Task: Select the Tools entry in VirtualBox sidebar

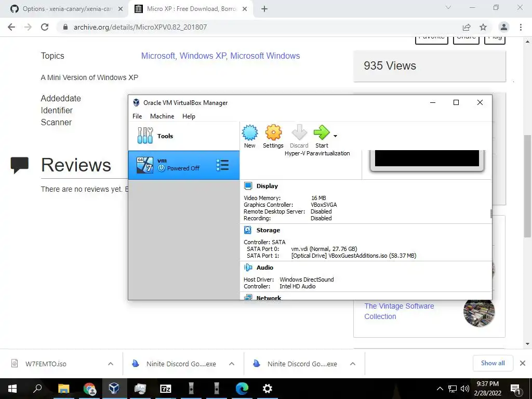Action: coord(184,136)
